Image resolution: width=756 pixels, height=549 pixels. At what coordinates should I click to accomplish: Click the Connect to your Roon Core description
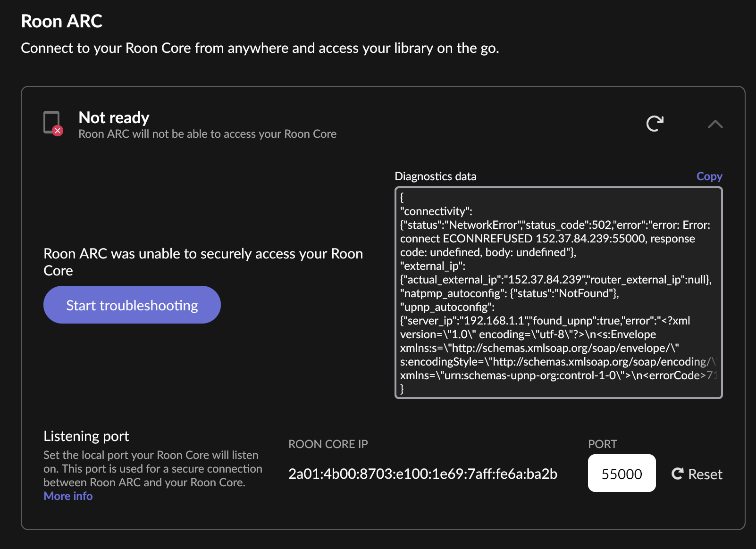click(260, 48)
